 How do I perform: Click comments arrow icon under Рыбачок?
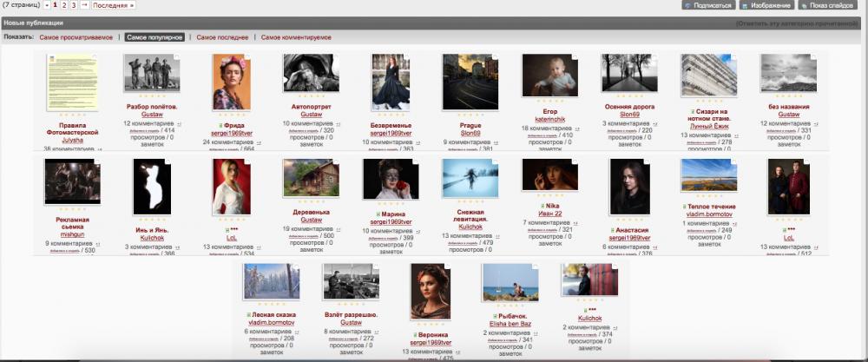[x=535, y=333]
